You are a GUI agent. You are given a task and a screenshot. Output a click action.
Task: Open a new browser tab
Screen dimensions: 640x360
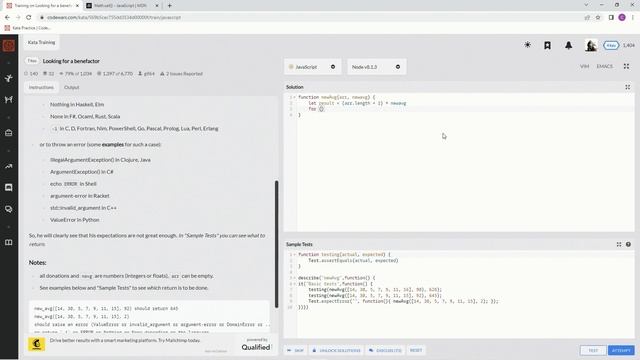[169, 6]
